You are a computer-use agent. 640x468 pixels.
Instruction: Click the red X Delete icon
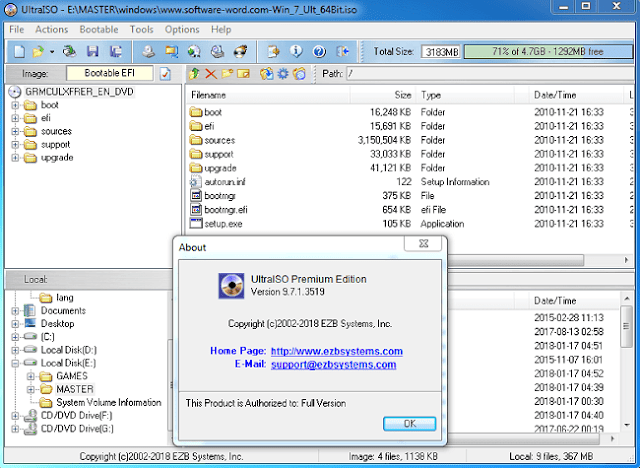coord(211,74)
